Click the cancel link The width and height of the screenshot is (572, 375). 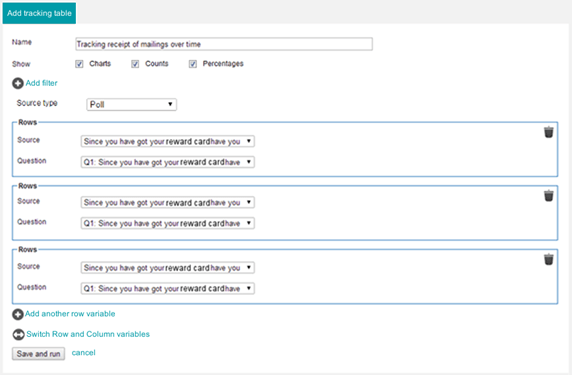[84, 353]
